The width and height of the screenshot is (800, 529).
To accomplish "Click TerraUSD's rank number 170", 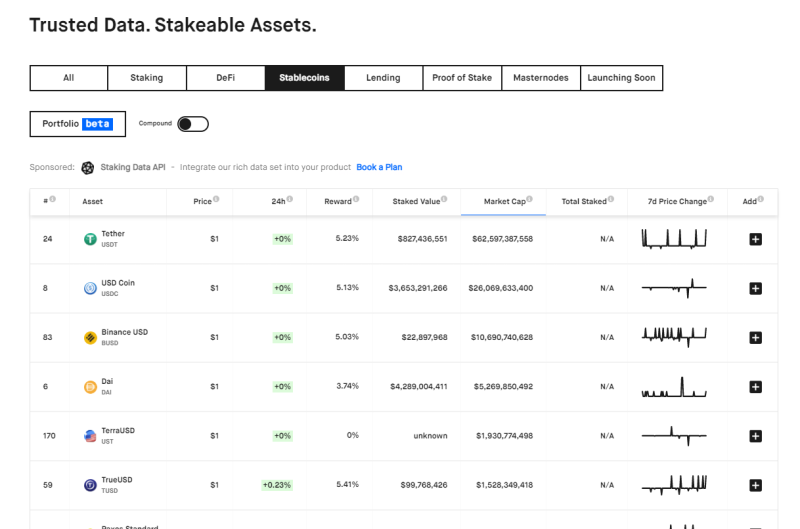I will coord(49,436).
